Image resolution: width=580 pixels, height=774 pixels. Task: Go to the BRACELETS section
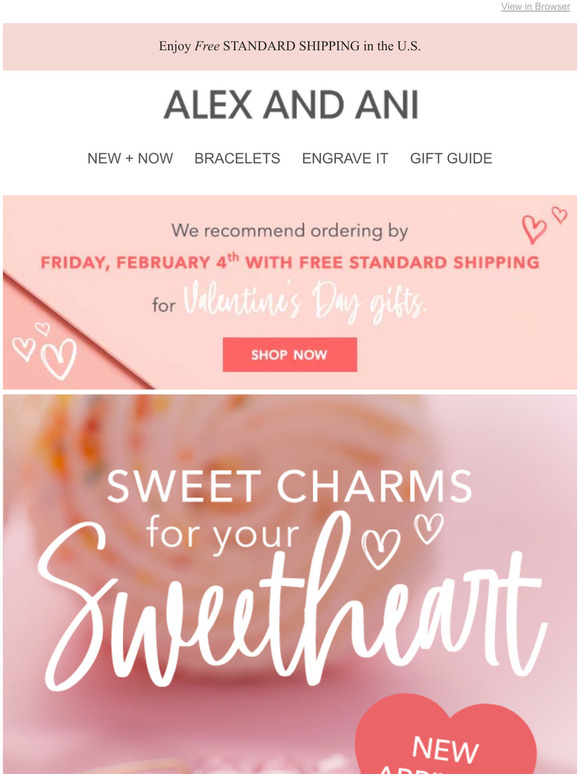pyautogui.click(x=237, y=158)
